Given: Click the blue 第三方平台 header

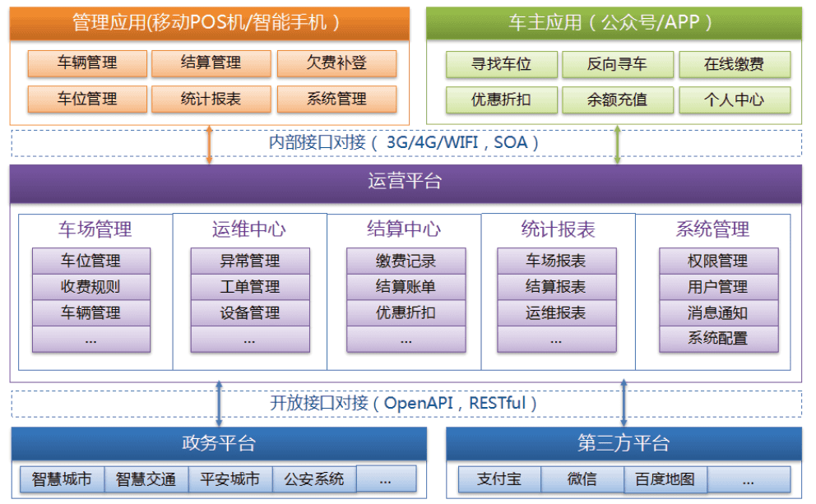Looking at the screenshot, I should pos(624,444).
